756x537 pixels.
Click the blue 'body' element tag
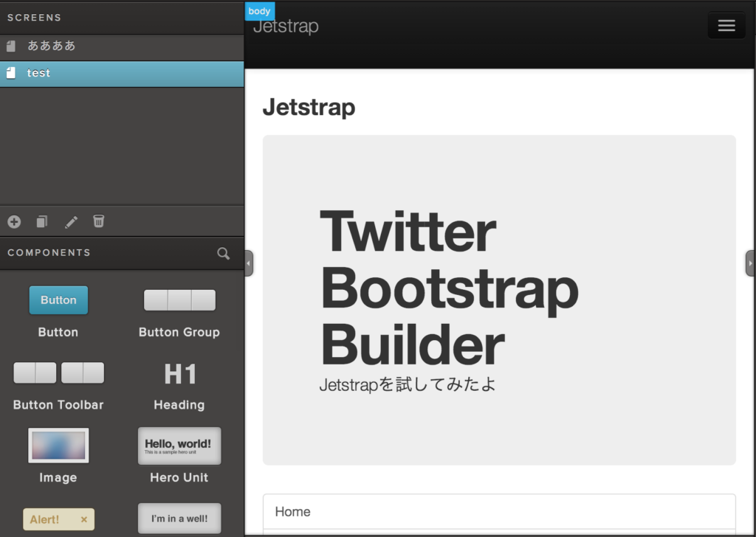pos(259,11)
